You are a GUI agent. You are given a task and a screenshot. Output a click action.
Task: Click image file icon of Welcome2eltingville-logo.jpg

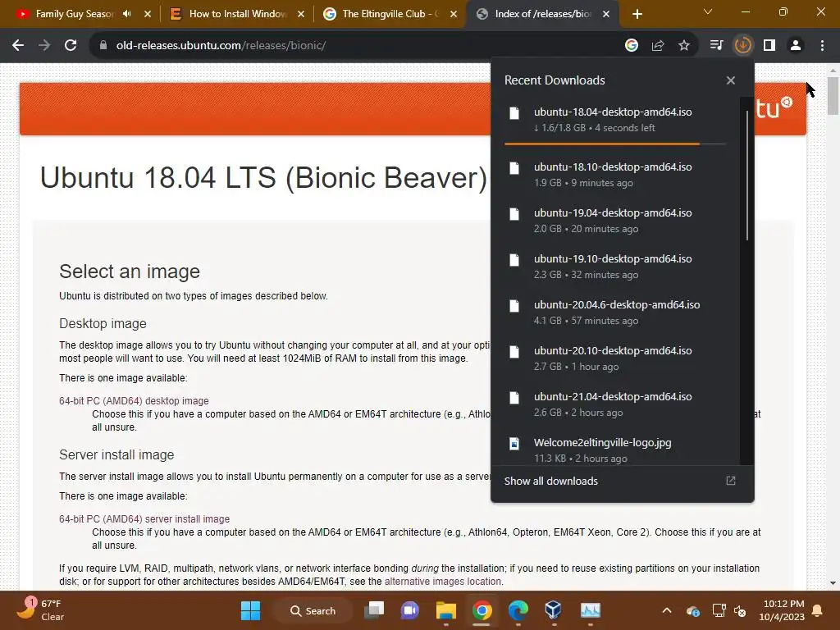coord(514,444)
